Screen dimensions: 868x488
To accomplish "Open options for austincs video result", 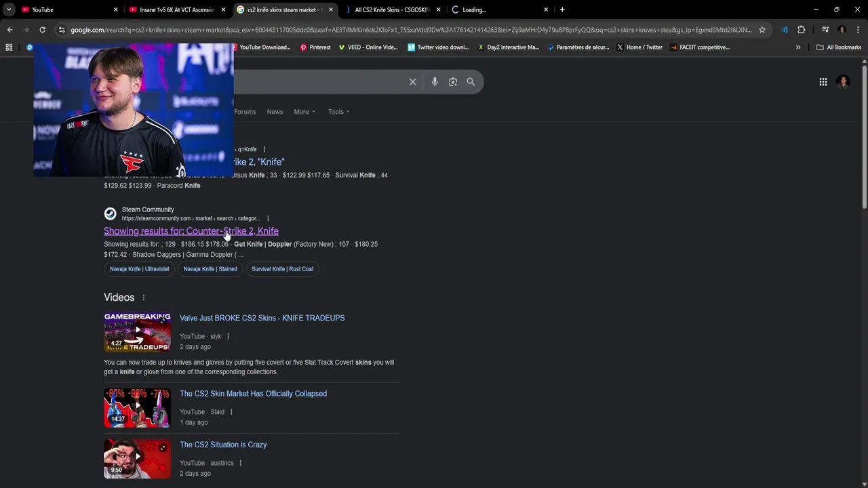I will coord(240,463).
